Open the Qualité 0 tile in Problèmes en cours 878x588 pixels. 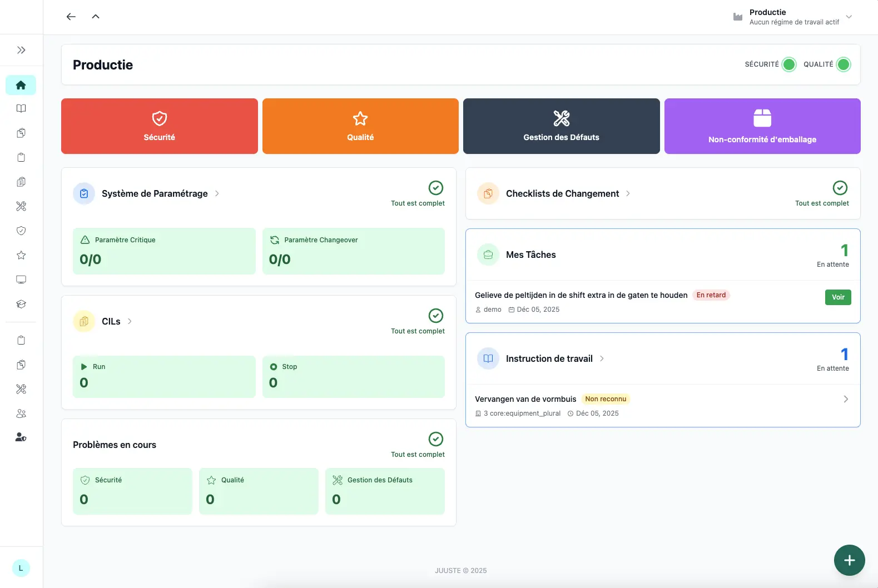click(259, 491)
